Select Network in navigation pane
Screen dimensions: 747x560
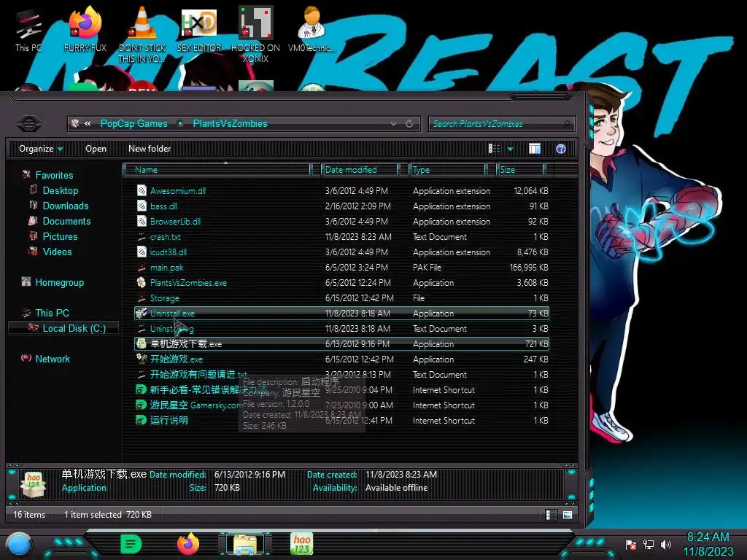point(53,359)
